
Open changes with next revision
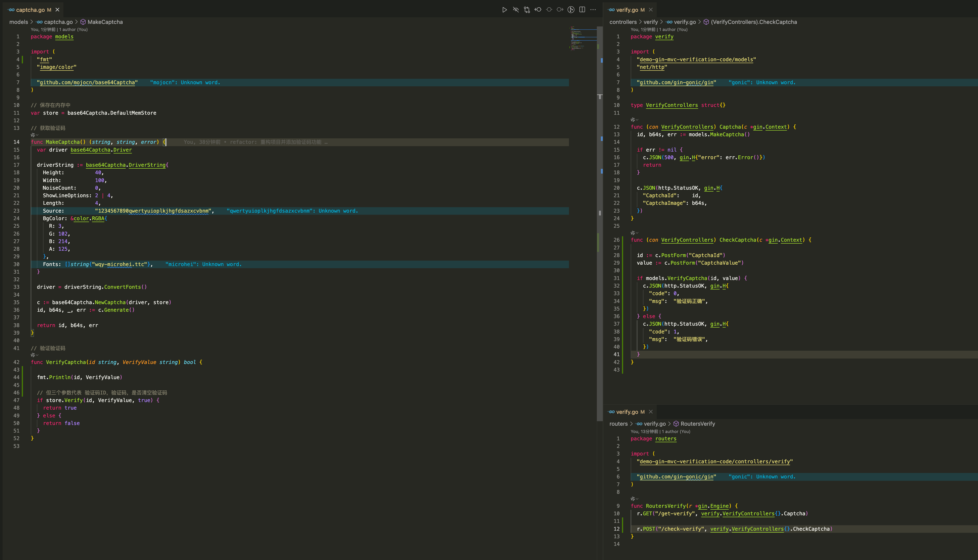click(560, 10)
